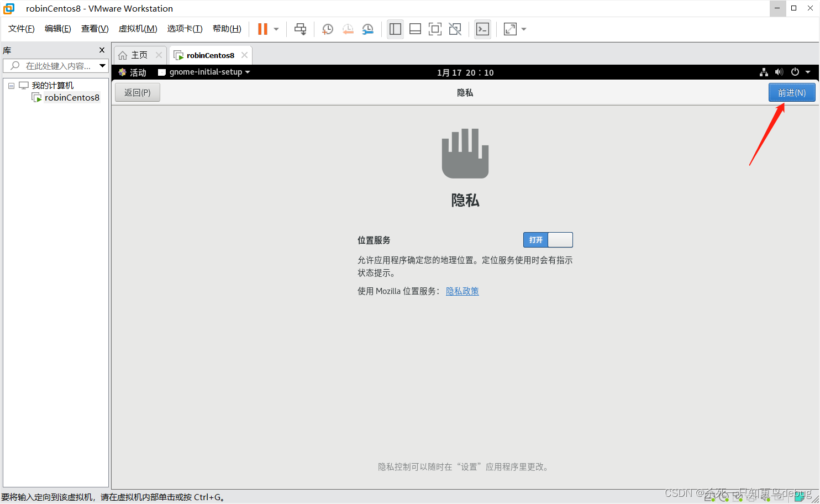
Task: Open the GNOME system menu arrow
Action: (x=808, y=72)
